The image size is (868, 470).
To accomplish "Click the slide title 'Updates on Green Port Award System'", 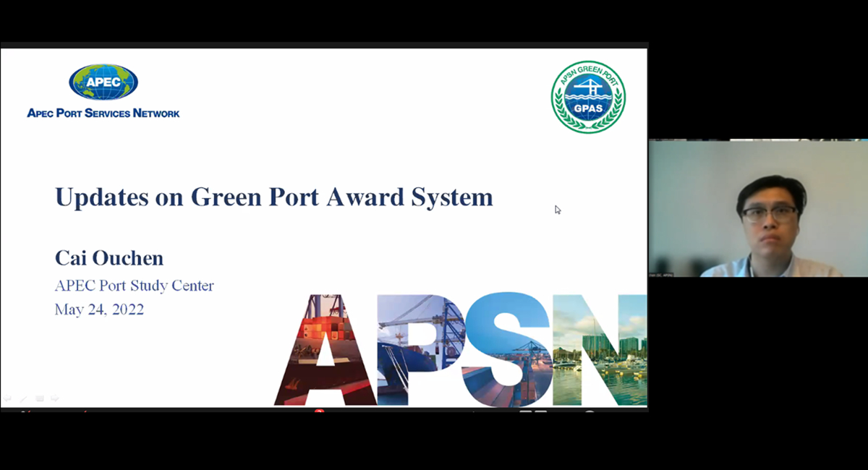I will pos(274,197).
